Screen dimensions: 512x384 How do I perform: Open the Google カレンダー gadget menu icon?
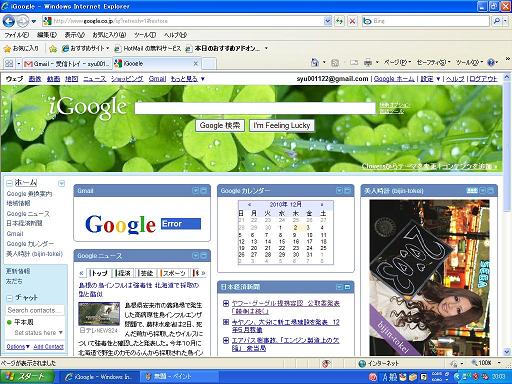tap(339, 190)
